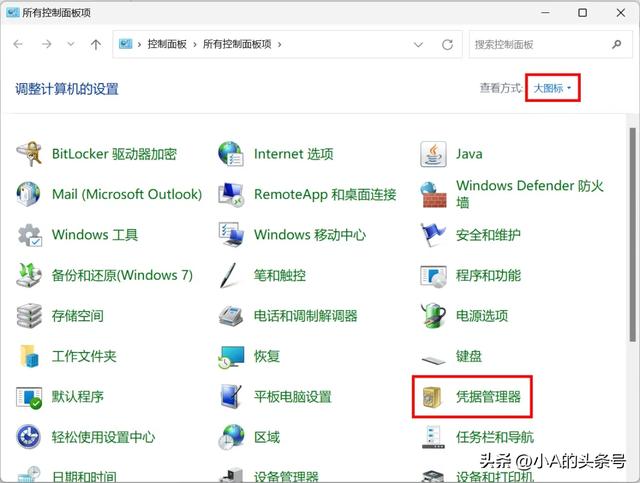Open the RemoteApp 和桌面连接 icon

click(x=231, y=194)
